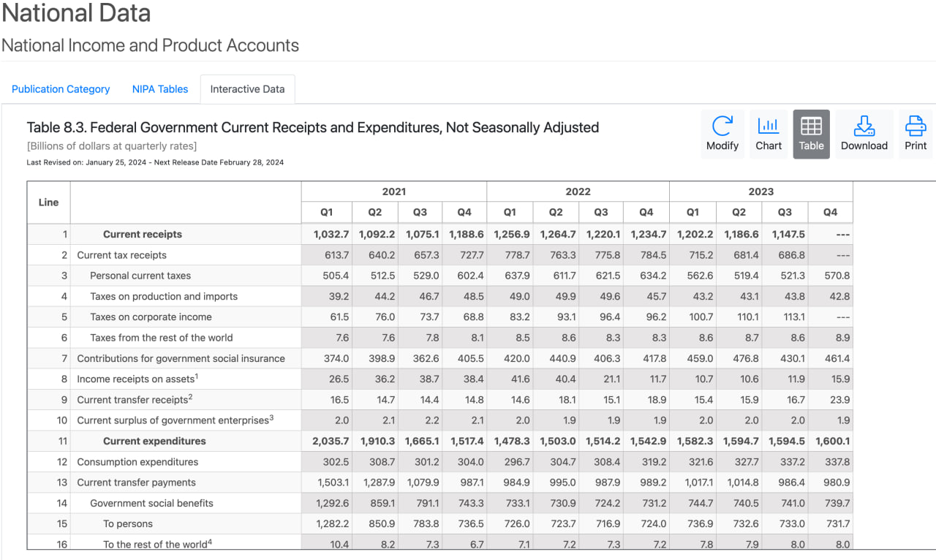
Task: Click the National Income and Product Accounts heading
Action: click(x=150, y=45)
